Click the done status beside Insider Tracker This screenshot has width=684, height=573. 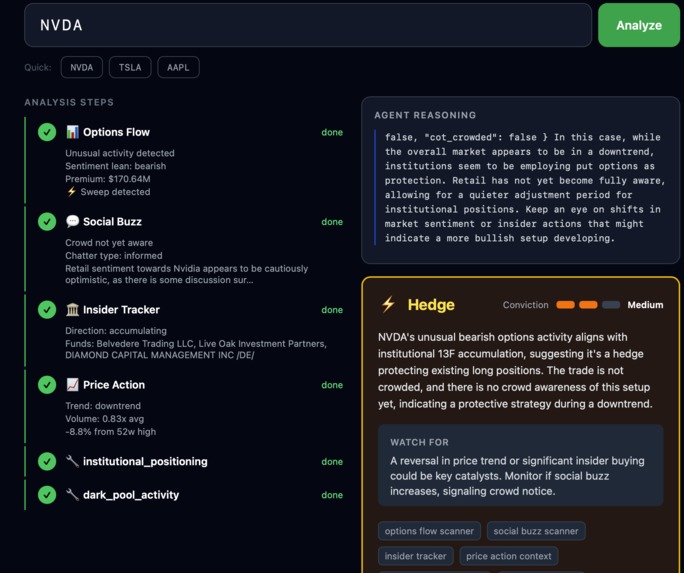[x=332, y=310]
